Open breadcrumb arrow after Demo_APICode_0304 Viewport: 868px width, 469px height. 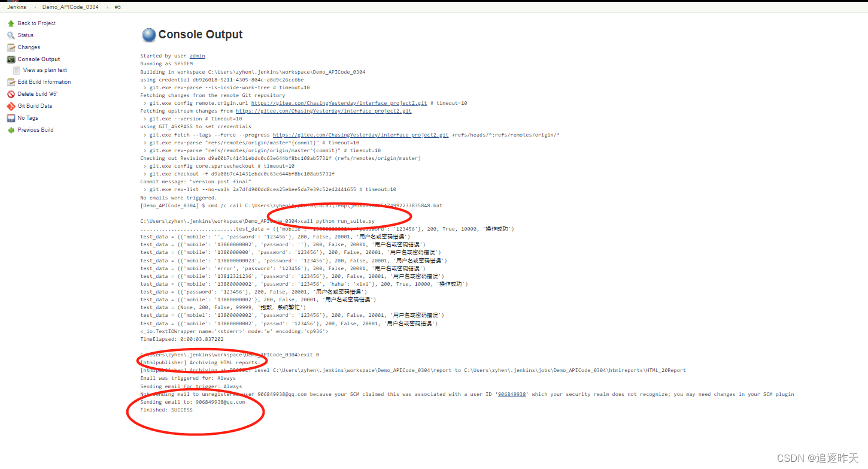[x=107, y=7]
